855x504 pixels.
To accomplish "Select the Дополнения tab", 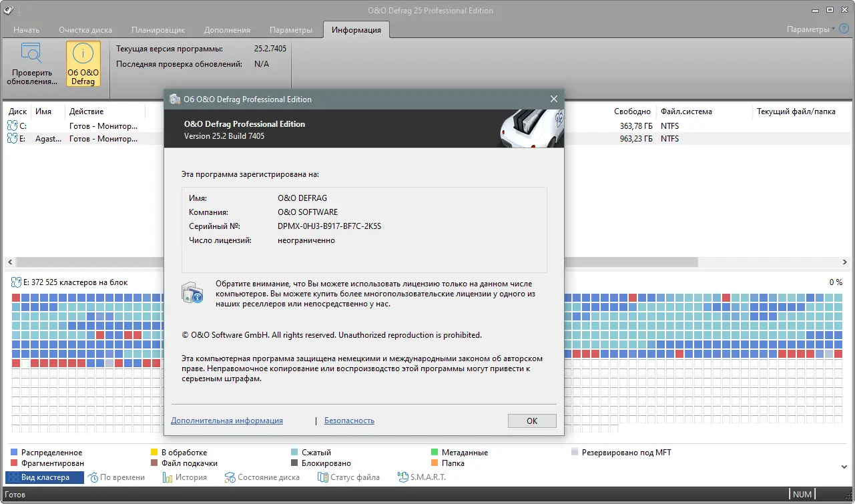I will 228,30.
